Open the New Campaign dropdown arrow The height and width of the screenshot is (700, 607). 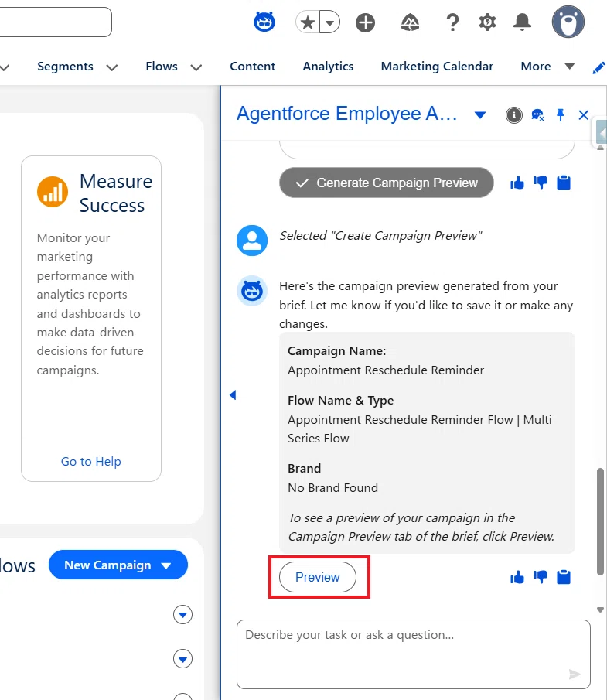click(x=166, y=566)
